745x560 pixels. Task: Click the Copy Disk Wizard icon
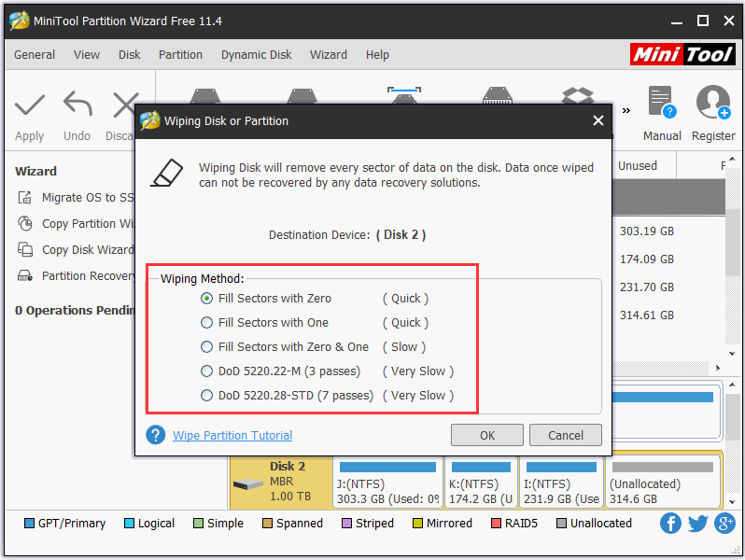(24, 249)
